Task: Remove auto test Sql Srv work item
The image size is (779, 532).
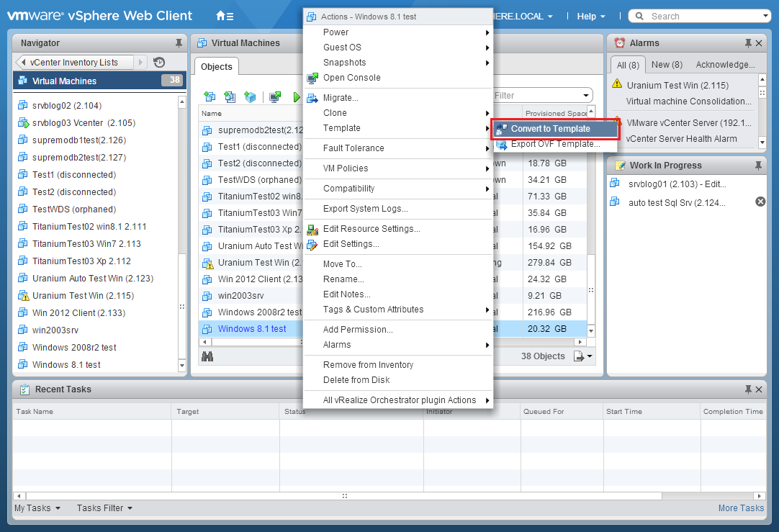Action: (760, 202)
